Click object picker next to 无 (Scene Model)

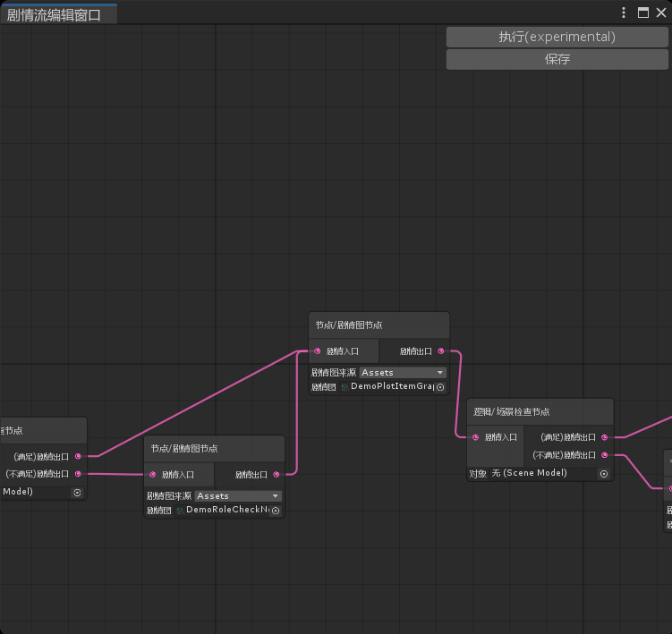[604, 474]
